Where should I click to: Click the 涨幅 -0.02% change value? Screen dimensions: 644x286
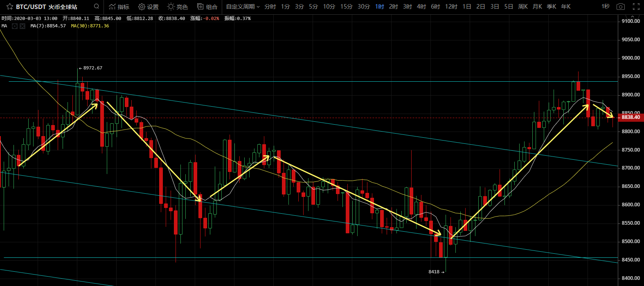205,18
